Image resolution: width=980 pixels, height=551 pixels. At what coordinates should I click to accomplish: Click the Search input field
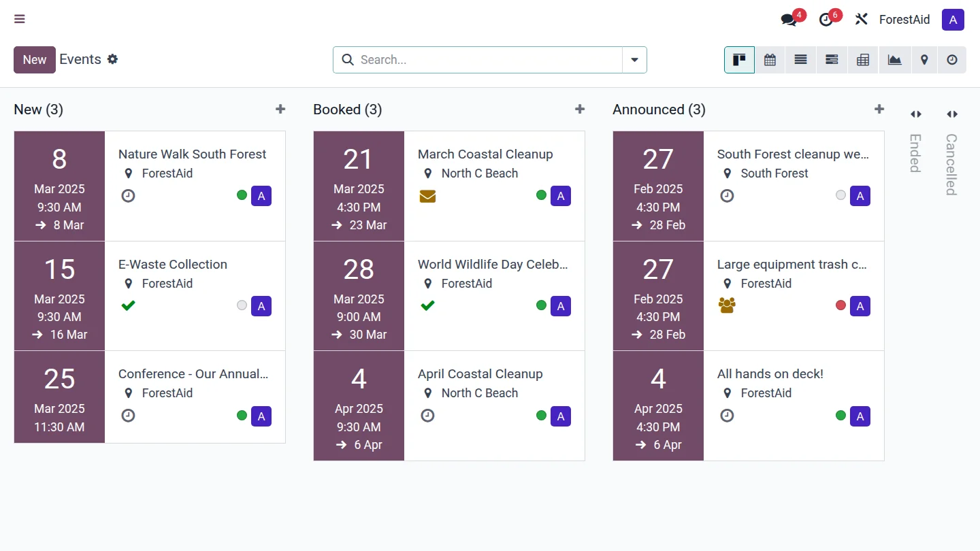pyautogui.click(x=487, y=60)
